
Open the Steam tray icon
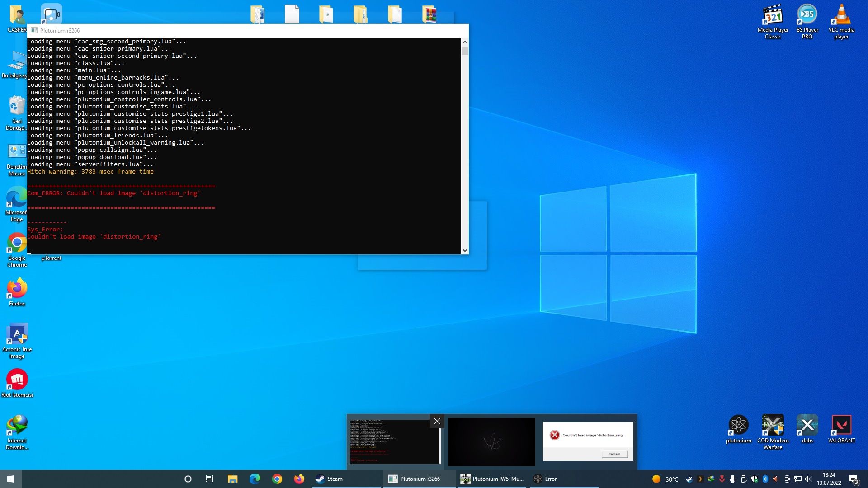689,479
